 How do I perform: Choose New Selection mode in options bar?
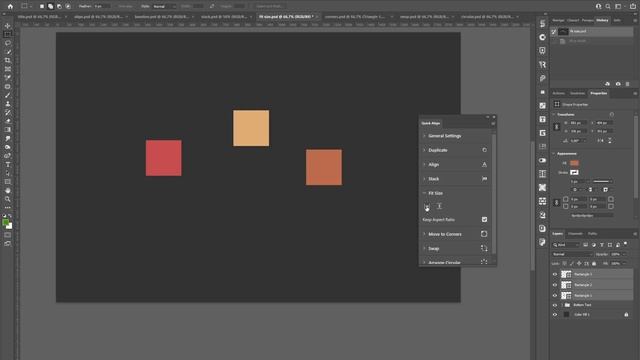pyautogui.click(x=42, y=6)
